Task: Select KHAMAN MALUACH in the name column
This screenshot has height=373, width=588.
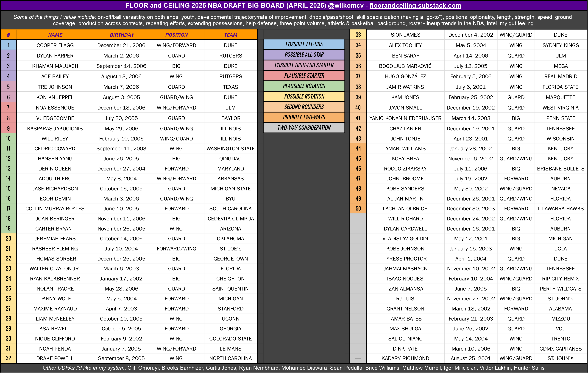Action: [x=55, y=66]
